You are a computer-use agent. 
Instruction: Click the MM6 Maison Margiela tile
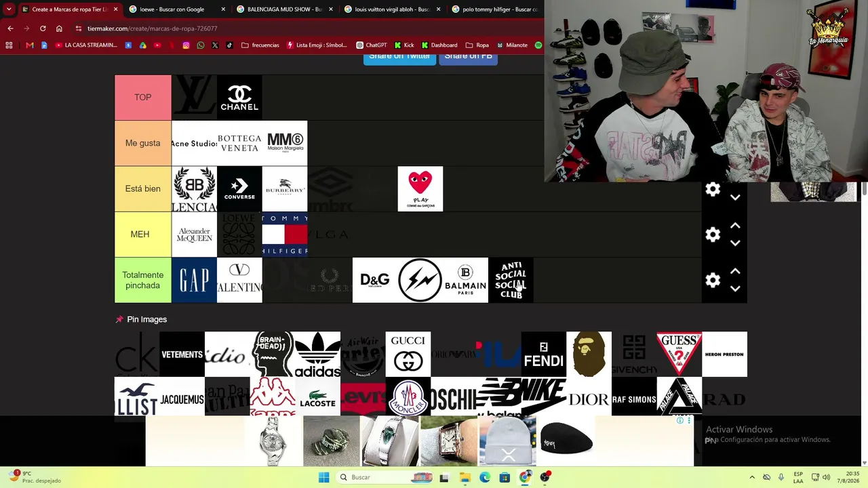coord(285,143)
